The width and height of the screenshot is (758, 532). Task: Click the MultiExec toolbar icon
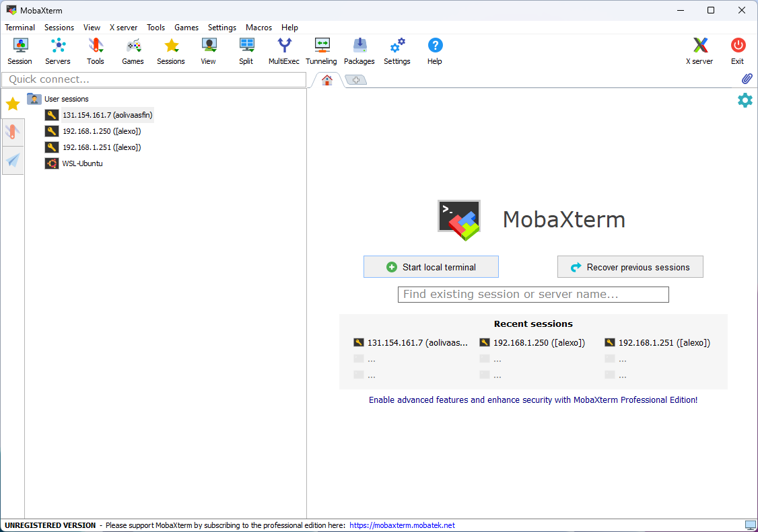284,51
